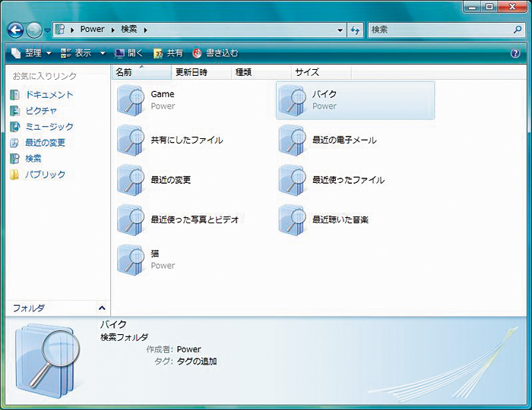Open ピクチャ in favorite links
This screenshot has height=410, width=532.
[x=41, y=111]
